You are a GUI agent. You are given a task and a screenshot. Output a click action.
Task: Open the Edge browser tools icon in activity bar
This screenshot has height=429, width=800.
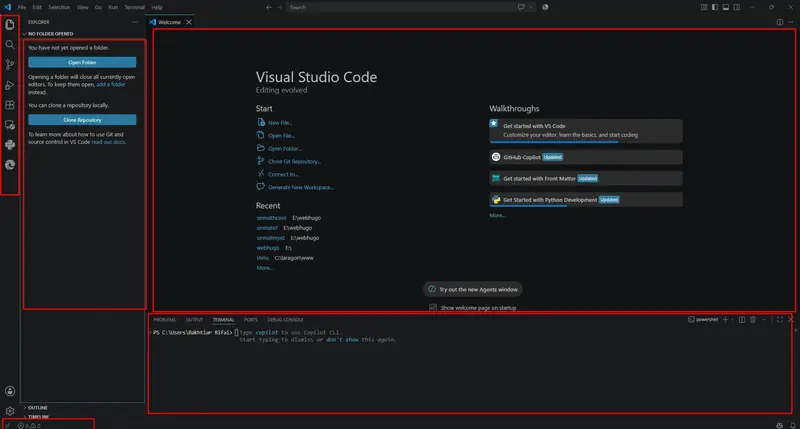click(x=10, y=165)
